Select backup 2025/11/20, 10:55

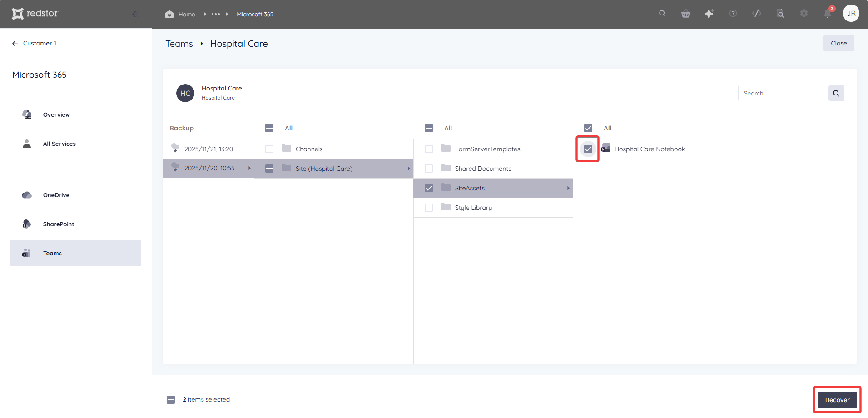pos(208,168)
